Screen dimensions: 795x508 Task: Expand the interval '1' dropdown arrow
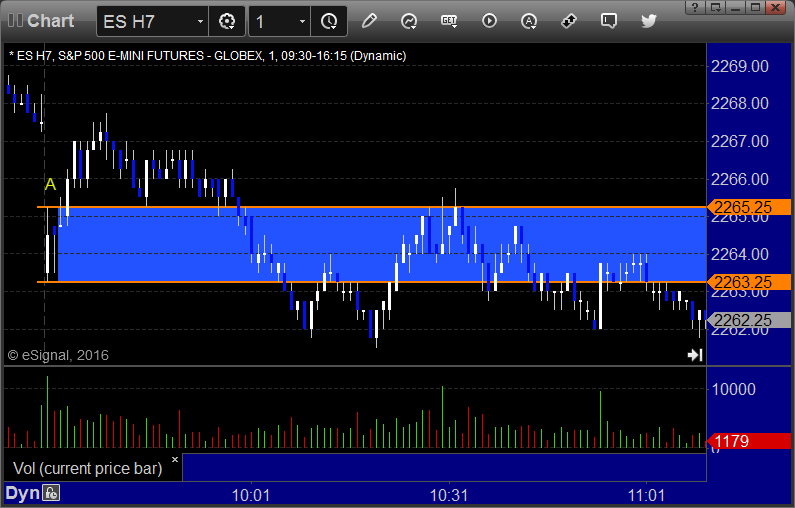(x=303, y=21)
